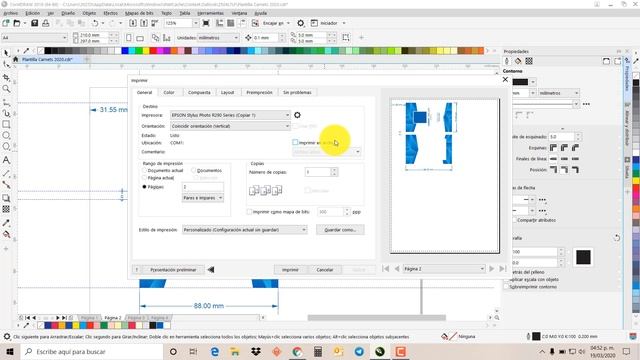Screen dimensions: 640x360
Task: Select the Transparency checkerboard tool
Action: tap(6, 209)
